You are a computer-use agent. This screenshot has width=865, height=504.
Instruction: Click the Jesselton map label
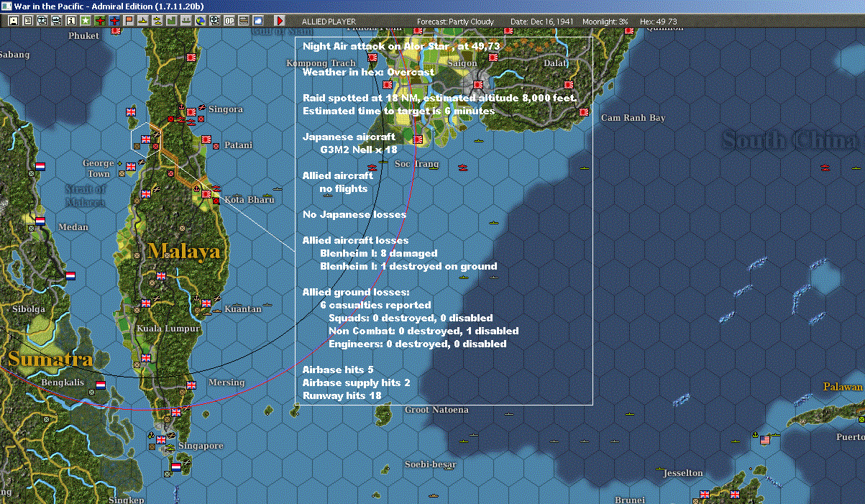tap(683, 473)
